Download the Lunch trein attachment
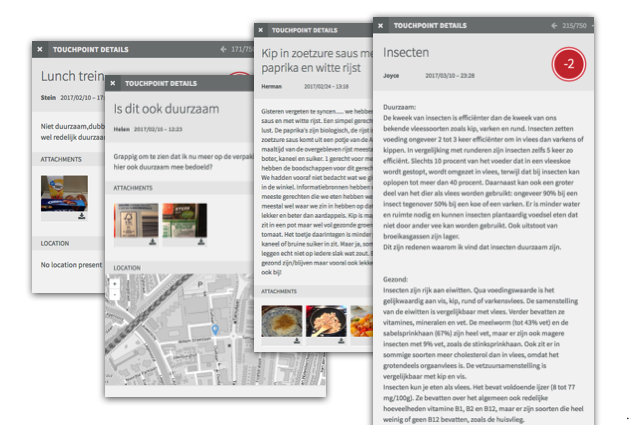This screenshot has height=425, width=631. pos(81,215)
